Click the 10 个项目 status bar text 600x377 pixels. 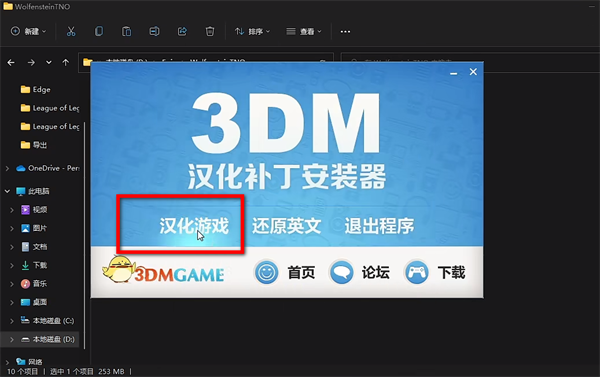click(x=23, y=371)
